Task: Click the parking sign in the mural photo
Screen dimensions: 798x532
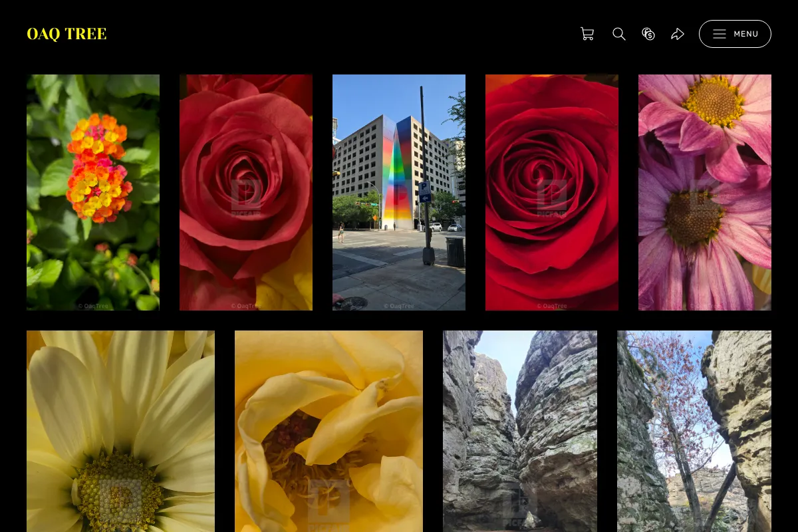Action: (424, 192)
